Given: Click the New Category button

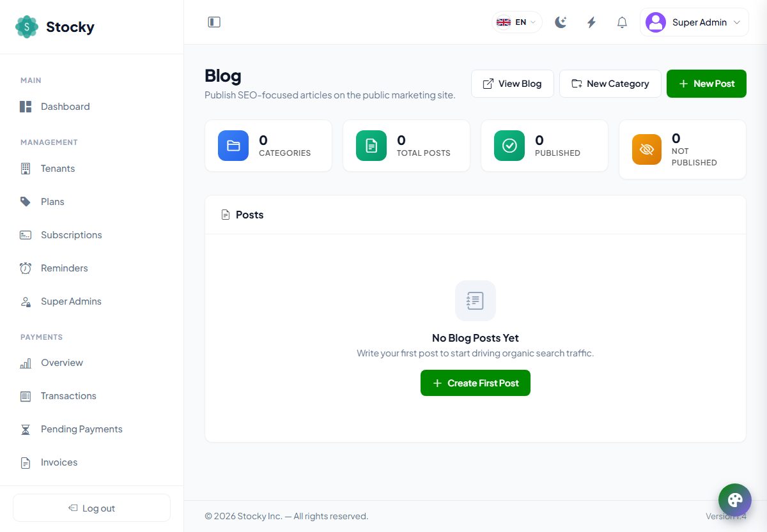Looking at the screenshot, I should [x=610, y=84].
